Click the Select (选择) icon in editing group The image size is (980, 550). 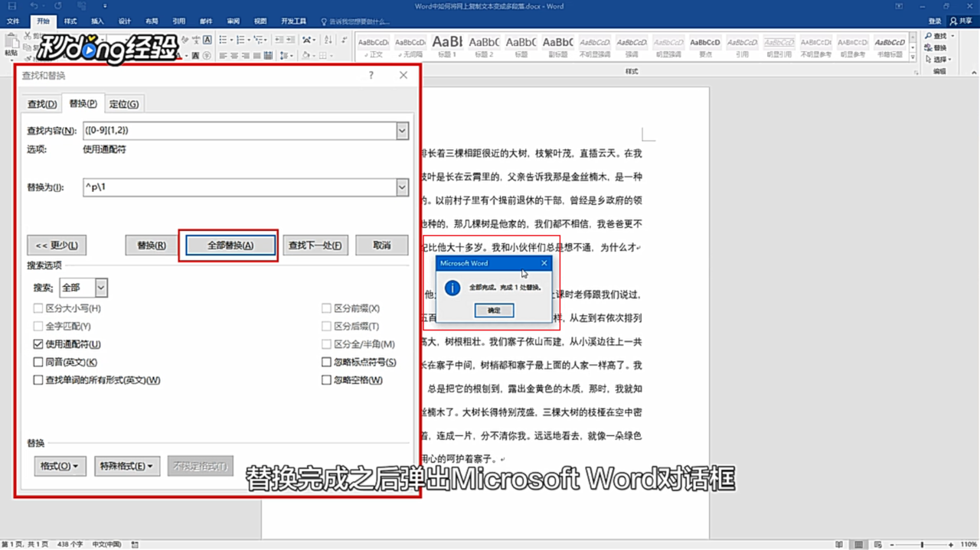(x=928, y=59)
